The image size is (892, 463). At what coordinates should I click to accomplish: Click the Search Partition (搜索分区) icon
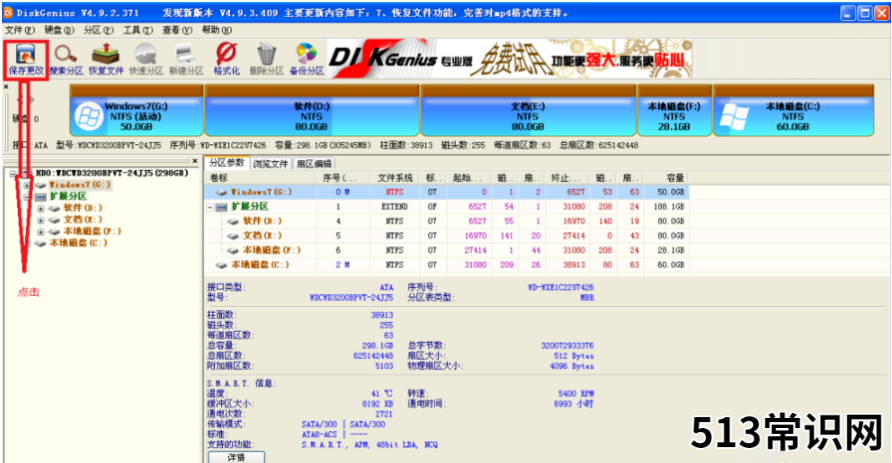point(66,59)
